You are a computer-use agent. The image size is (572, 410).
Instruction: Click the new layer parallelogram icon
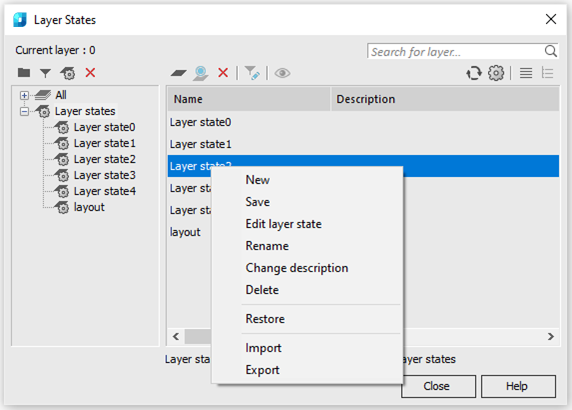(178, 73)
